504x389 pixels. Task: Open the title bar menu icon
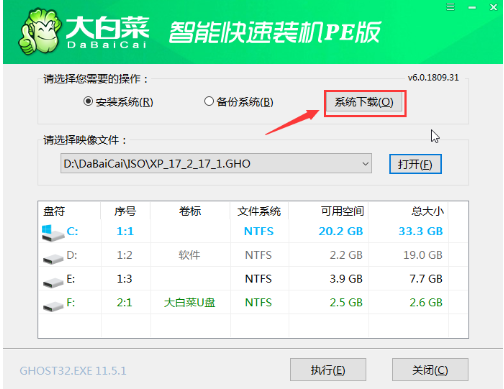(x=450, y=7)
